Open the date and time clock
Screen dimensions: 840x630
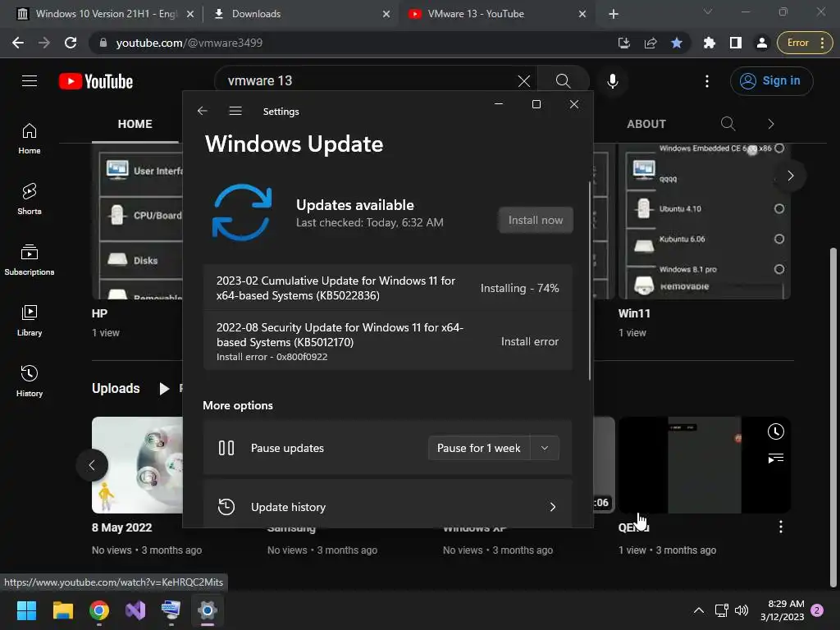[x=782, y=610]
